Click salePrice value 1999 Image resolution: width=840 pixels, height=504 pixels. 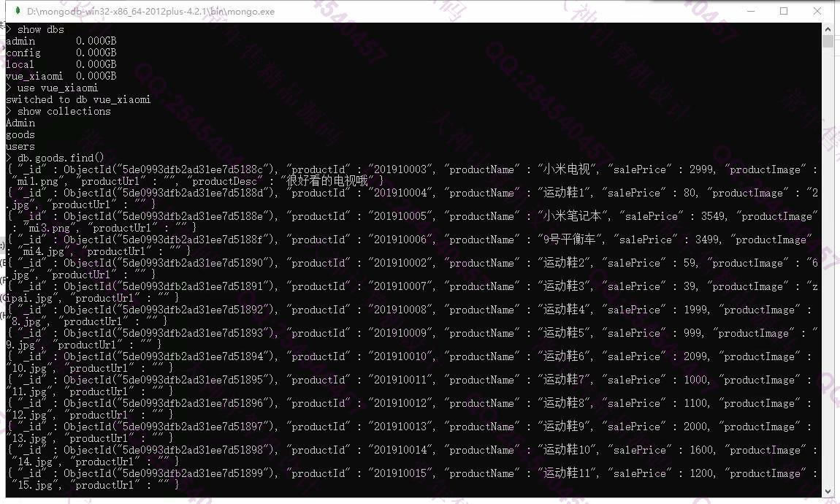695,310
